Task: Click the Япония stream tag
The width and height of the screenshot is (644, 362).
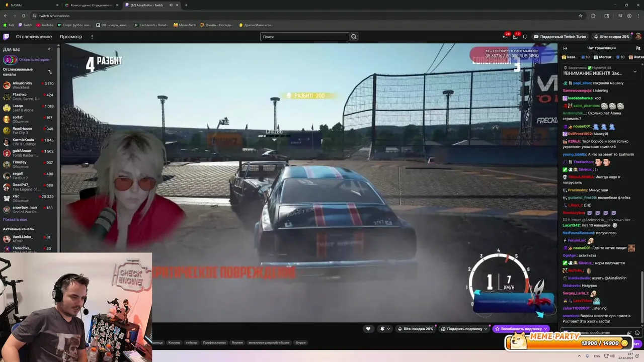Action: click(237, 342)
